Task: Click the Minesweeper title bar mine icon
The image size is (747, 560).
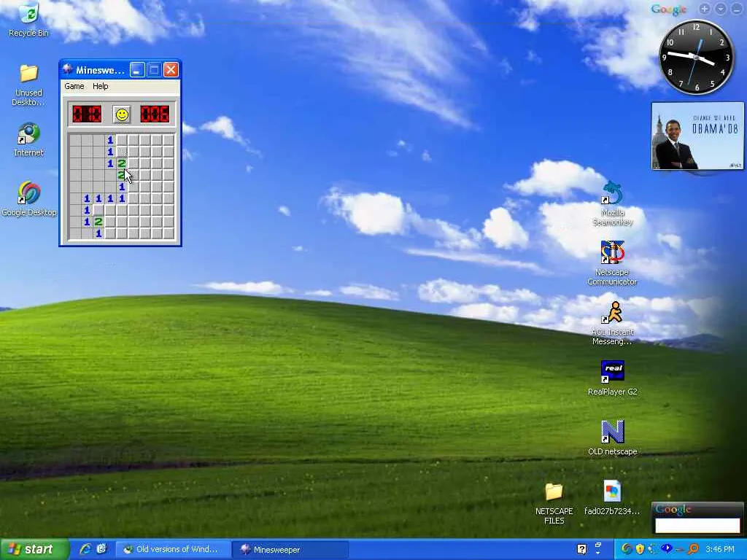Action: pos(68,70)
